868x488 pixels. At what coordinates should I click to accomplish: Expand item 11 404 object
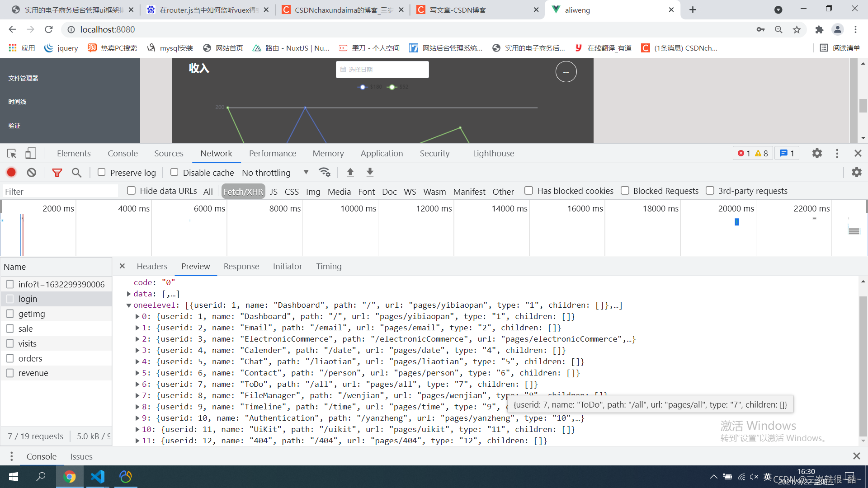point(137,441)
